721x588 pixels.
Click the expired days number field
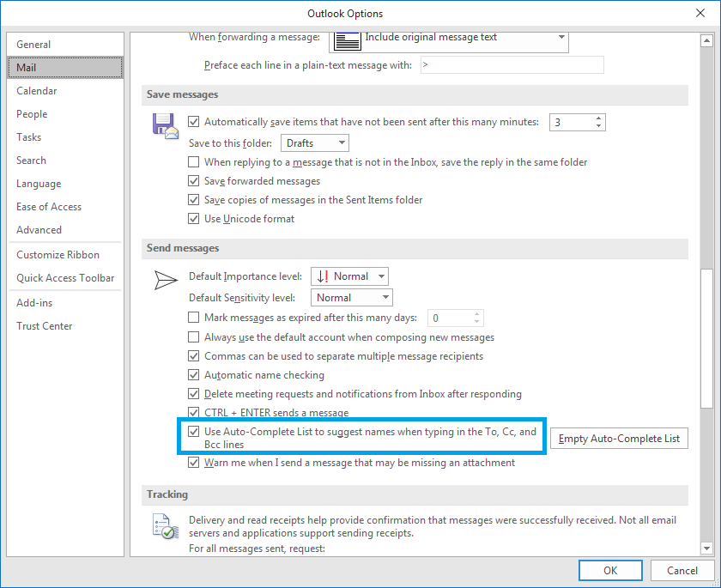pyautogui.click(x=449, y=318)
